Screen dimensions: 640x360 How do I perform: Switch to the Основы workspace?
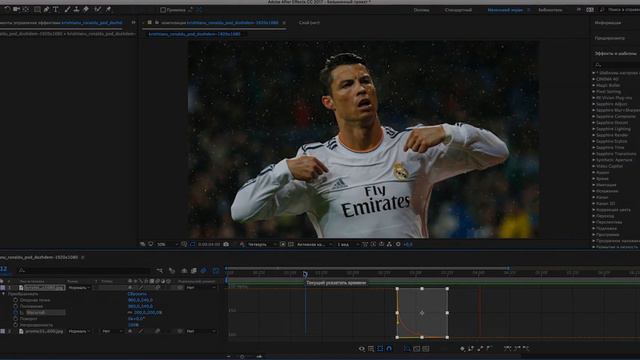click(x=421, y=10)
